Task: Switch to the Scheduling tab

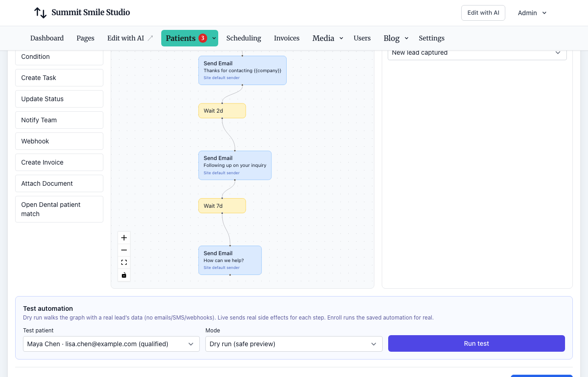Action: 244,38
